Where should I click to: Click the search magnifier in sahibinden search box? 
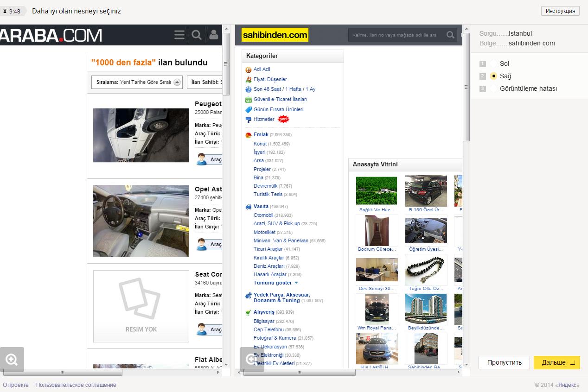[450, 35]
